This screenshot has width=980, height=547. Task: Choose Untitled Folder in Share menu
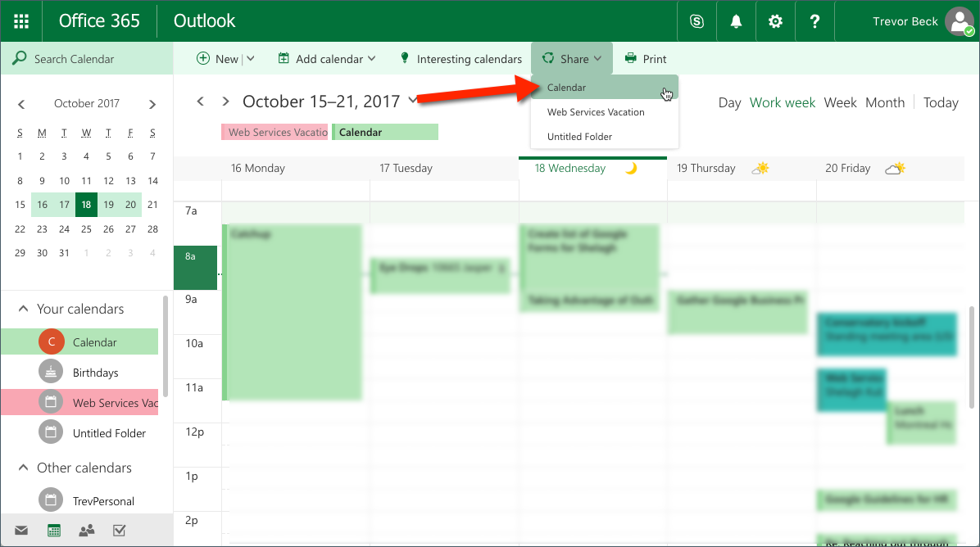605,137
